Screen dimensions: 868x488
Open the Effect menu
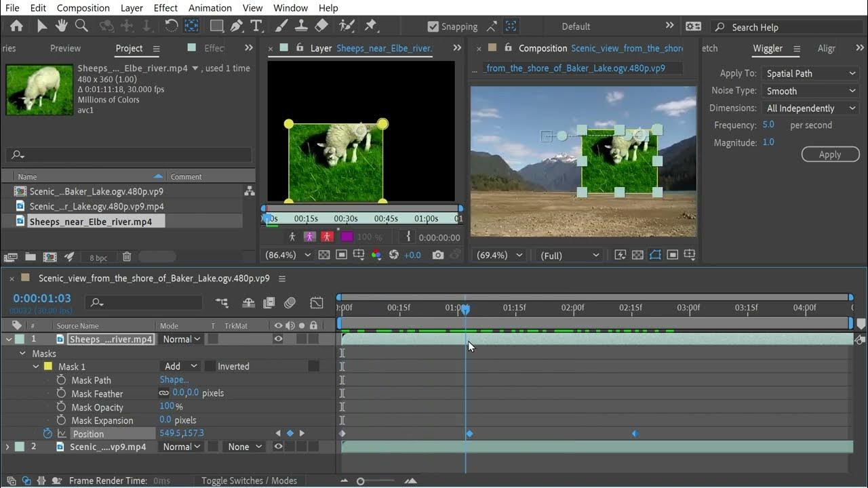[x=165, y=8]
